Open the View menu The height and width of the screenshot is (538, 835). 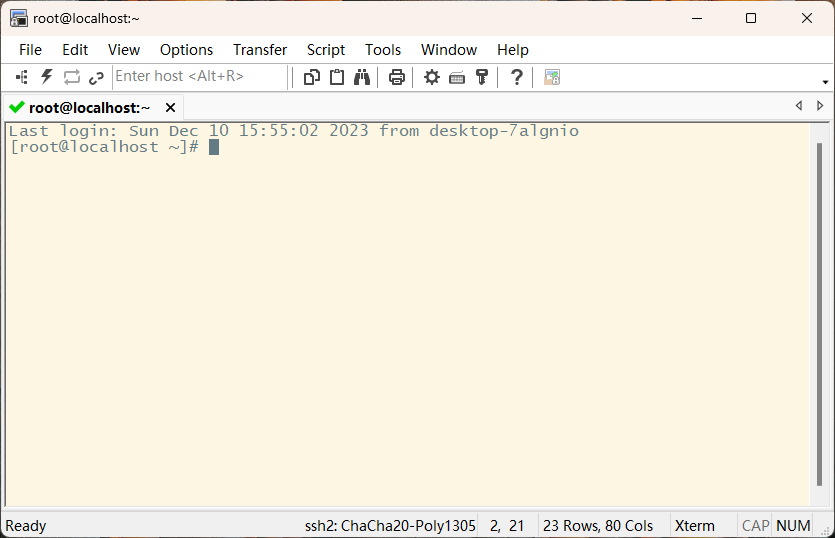[x=124, y=50]
